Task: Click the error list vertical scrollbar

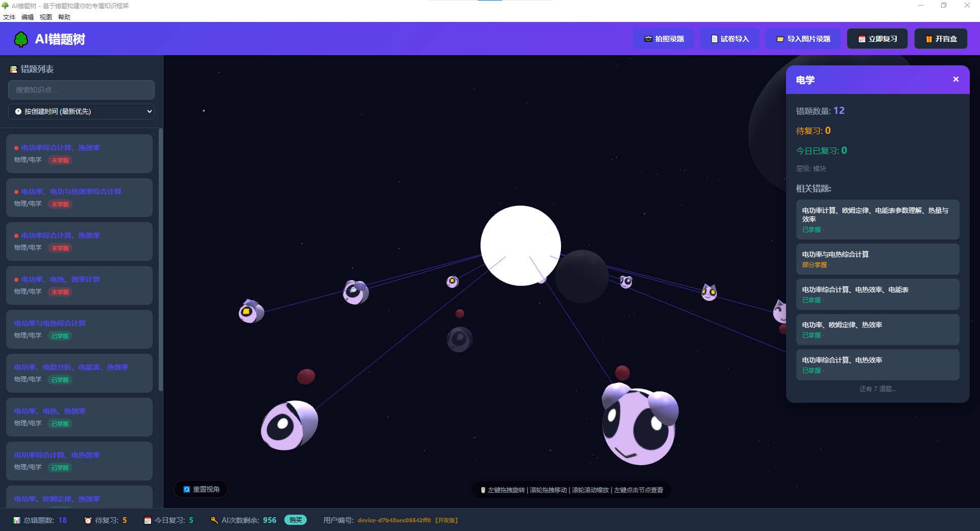Action: point(161,259)
